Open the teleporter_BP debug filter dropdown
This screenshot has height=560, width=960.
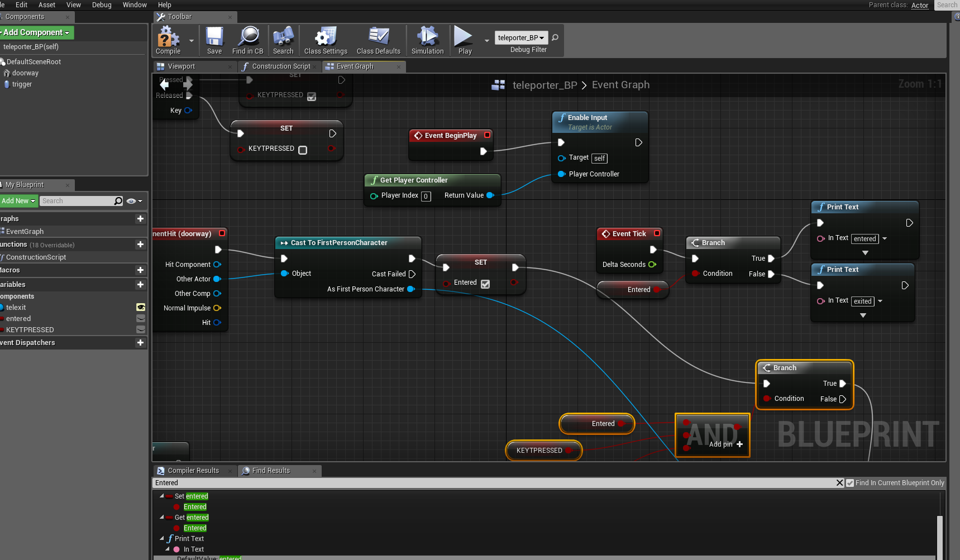(521, 38)
